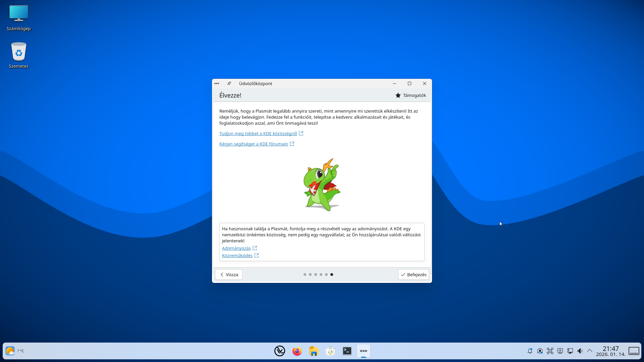Launch Firefox from the taskbar
This screenshot has height=362, width=644.
pos(297,351)
